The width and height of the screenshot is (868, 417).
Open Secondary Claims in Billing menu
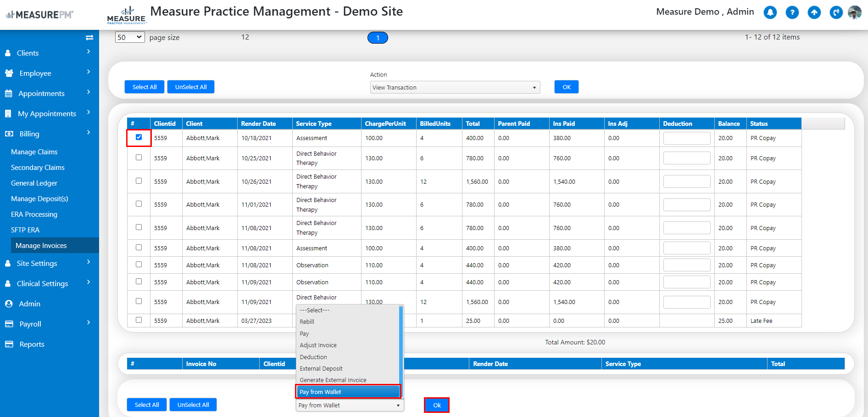38,168
